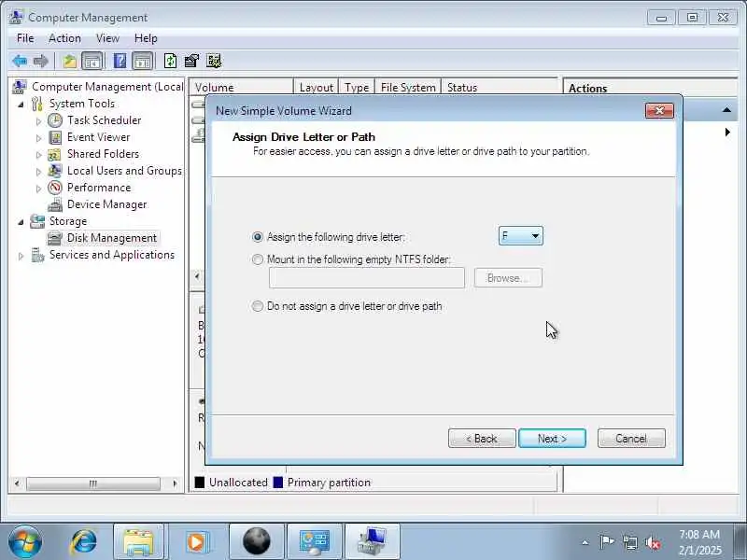The width and height of the screenshot is (747, 560).
Task: Click the Event Viewer icon
Action: [x=55, y=137]
